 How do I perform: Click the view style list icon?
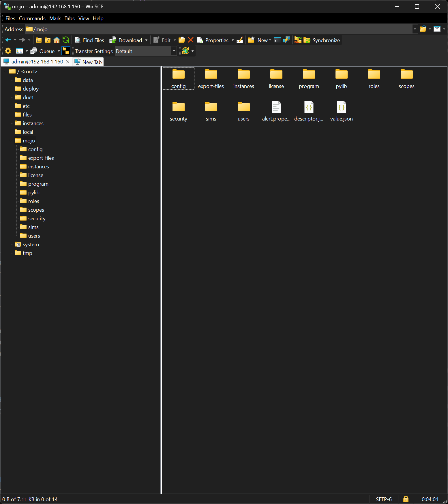(x=20, y=51)
